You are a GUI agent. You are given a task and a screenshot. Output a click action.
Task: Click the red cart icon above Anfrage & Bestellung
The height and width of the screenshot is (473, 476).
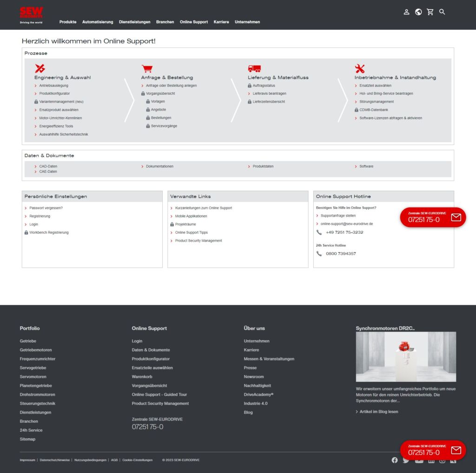coord(147,68)
